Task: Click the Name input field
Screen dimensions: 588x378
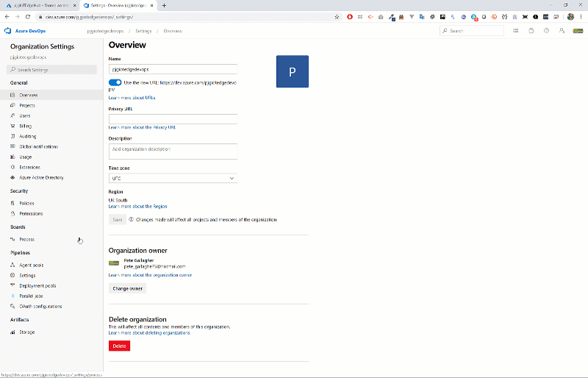Action: click(173, 69)
